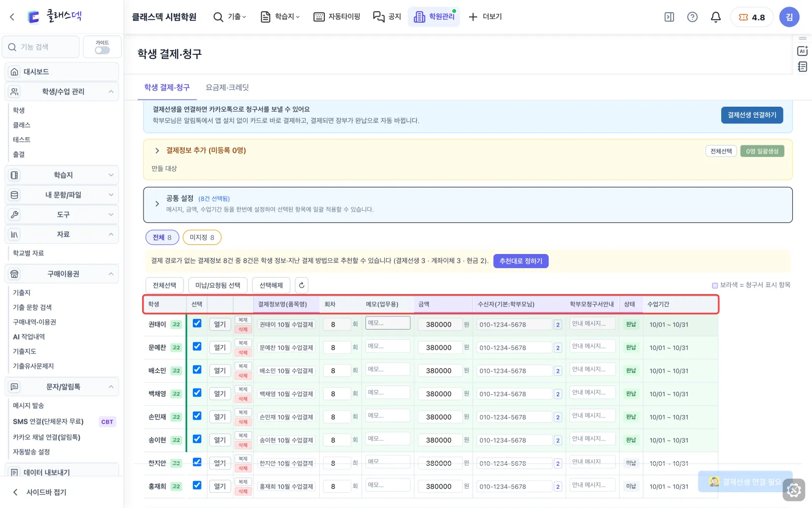Click the 금액 field for 송이현
Viewport: 812px width, 508px height.
coord(440,440)
